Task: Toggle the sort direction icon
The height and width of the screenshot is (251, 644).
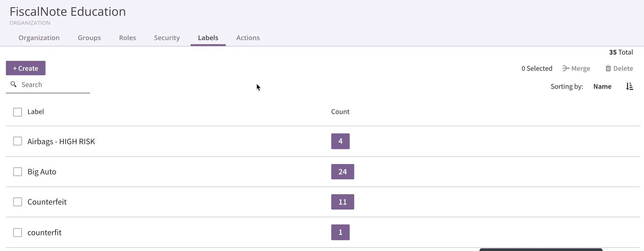Action: [630, 87]
